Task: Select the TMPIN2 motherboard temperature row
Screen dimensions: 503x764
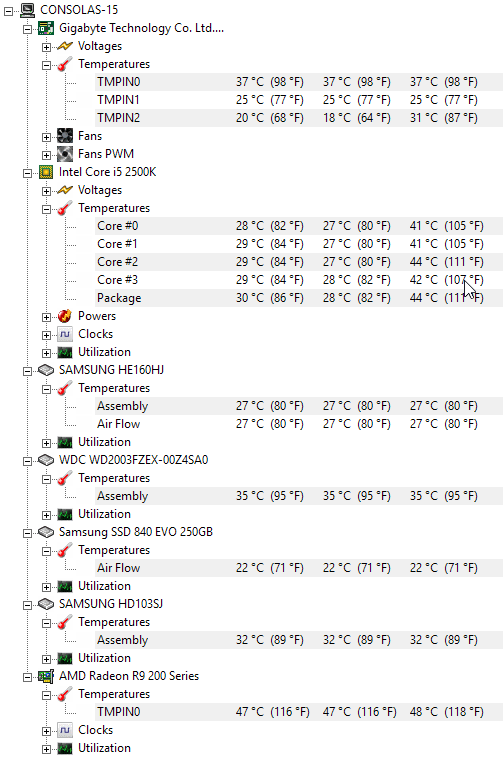Action: point(299,118)
